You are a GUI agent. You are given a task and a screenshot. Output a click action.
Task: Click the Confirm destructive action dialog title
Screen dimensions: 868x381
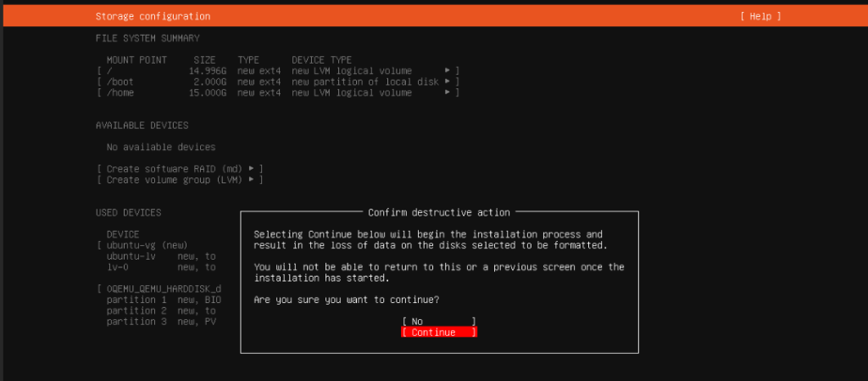[x=439, y=212]
